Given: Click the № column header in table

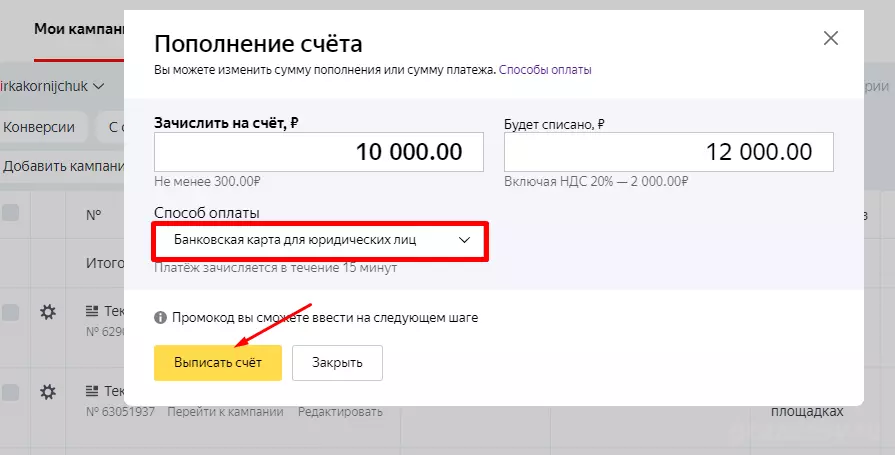Looking at the screenshot, I should [94, 215].
